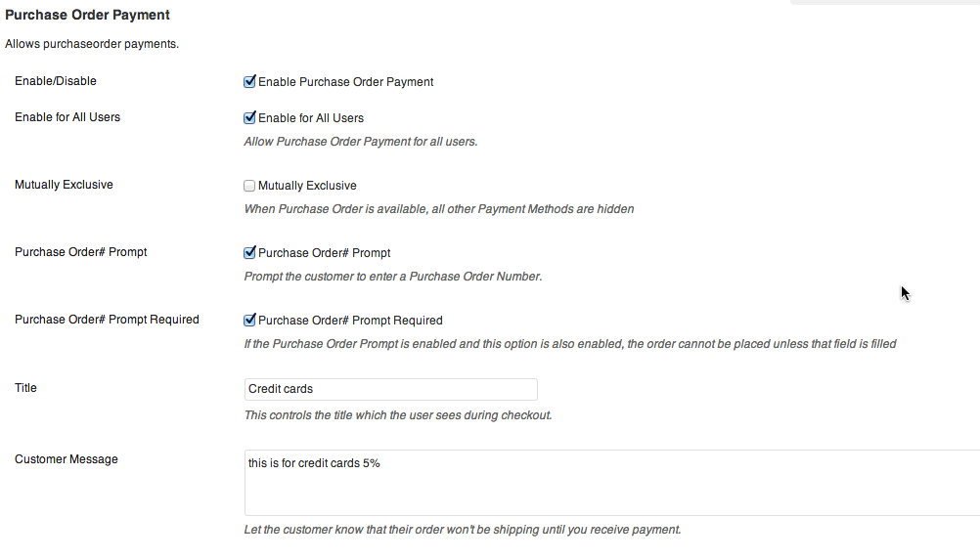This screenshot has width=980, height=560.
Task: Click the "Title" row label on the left
Action: click(25, 388)
